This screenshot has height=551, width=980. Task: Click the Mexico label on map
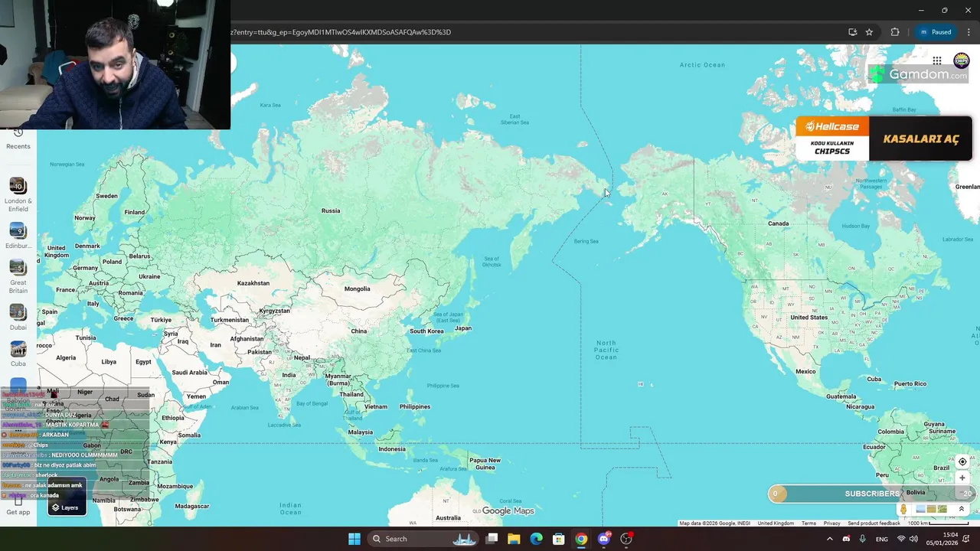click(x=805, y=371)
